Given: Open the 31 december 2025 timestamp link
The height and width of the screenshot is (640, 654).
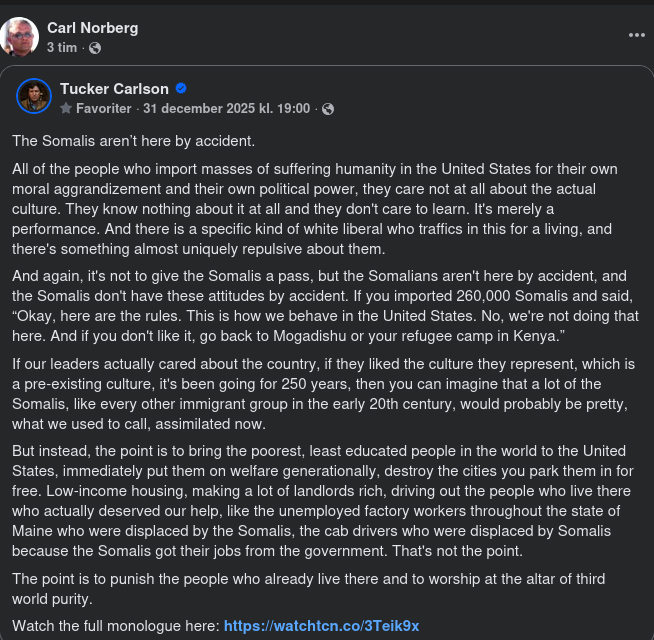Looking at the screenshot, I should click(x=226, y=108).
